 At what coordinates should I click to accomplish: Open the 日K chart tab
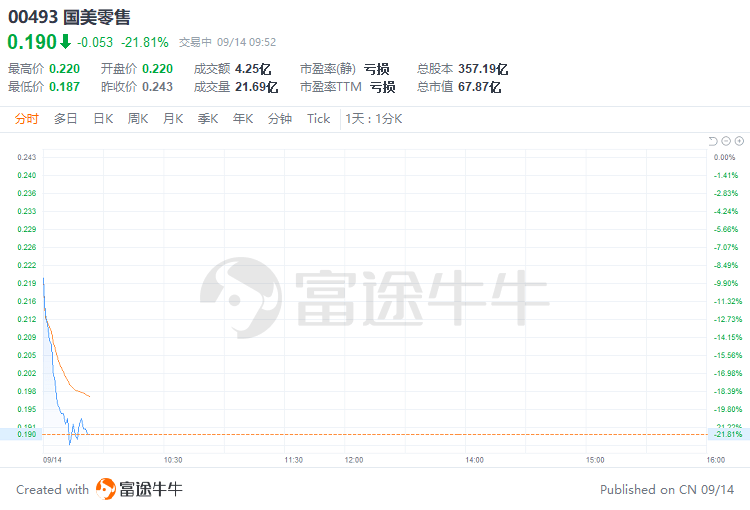coord(103,119)
